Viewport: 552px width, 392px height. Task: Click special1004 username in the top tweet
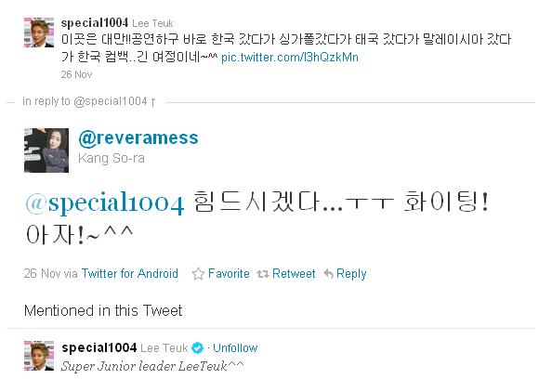pyautogui.click(x=95, y=23)
